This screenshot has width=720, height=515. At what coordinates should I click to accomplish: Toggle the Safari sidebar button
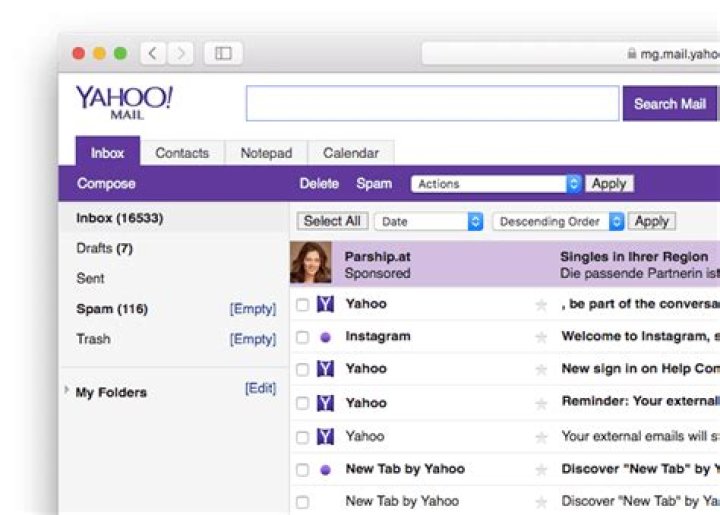coord(223,53)
